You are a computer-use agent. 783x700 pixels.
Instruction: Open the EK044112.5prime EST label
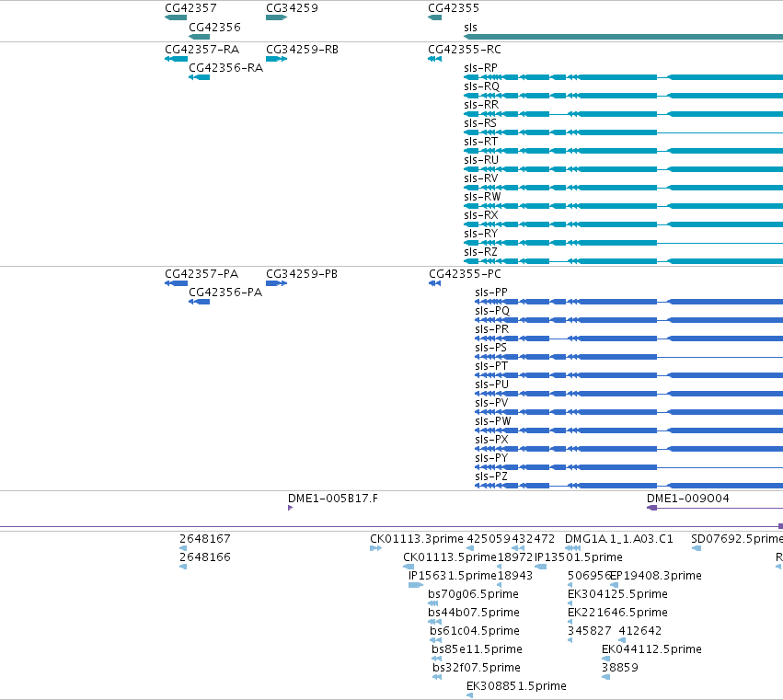coord(651,649)
